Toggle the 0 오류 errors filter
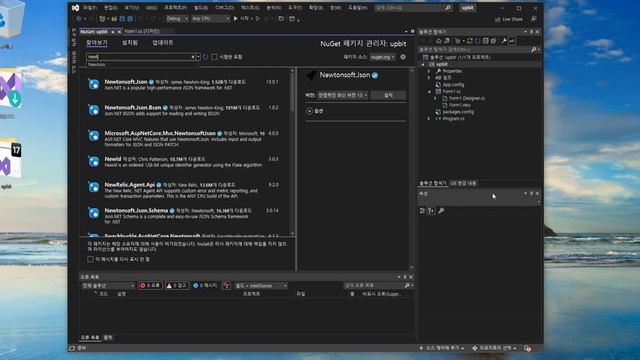 tap(150, 286)
